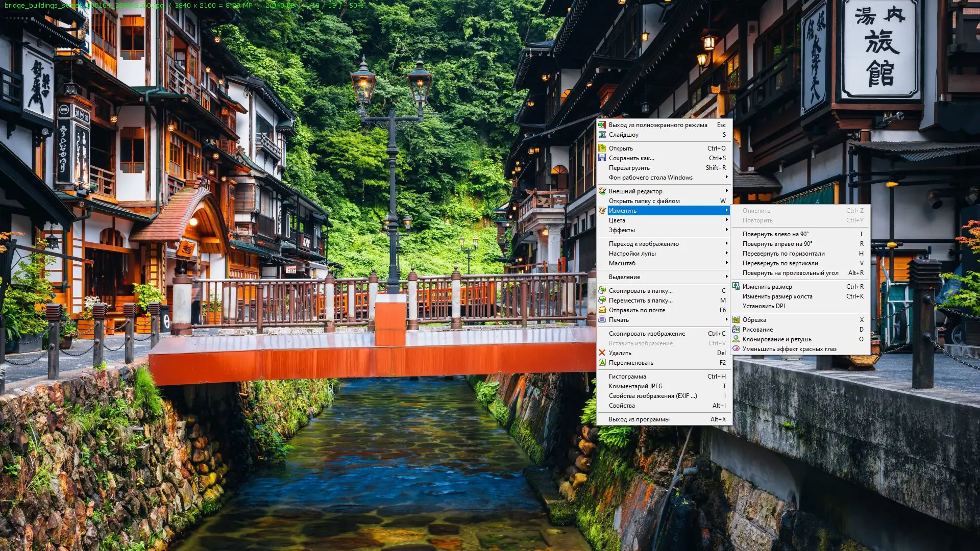Click the Отправить по почте envelope icon

tap(602, 310)
